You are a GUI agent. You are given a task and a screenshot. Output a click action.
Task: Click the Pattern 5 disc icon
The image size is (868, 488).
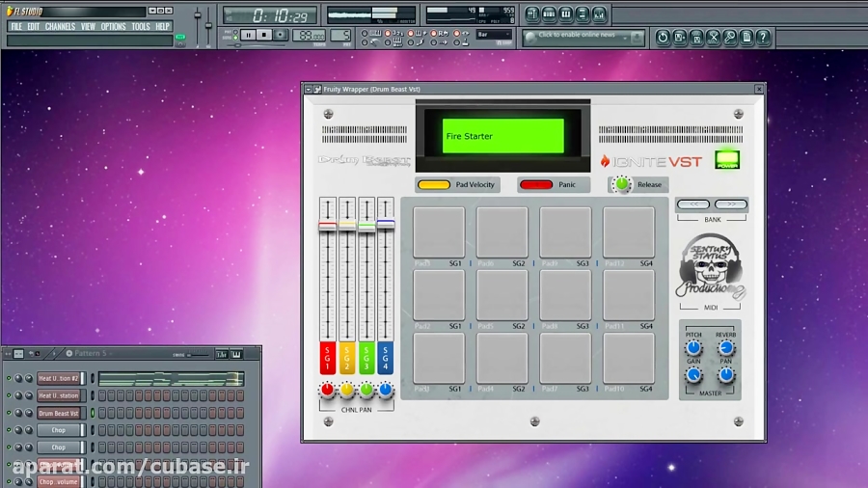click(69, 353)
